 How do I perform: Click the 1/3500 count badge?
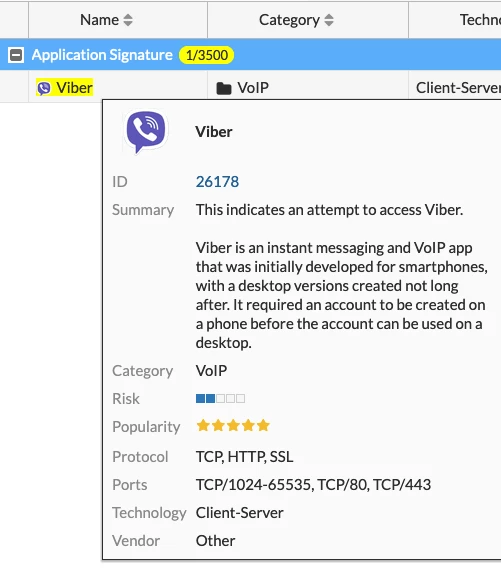coord(207,55)
